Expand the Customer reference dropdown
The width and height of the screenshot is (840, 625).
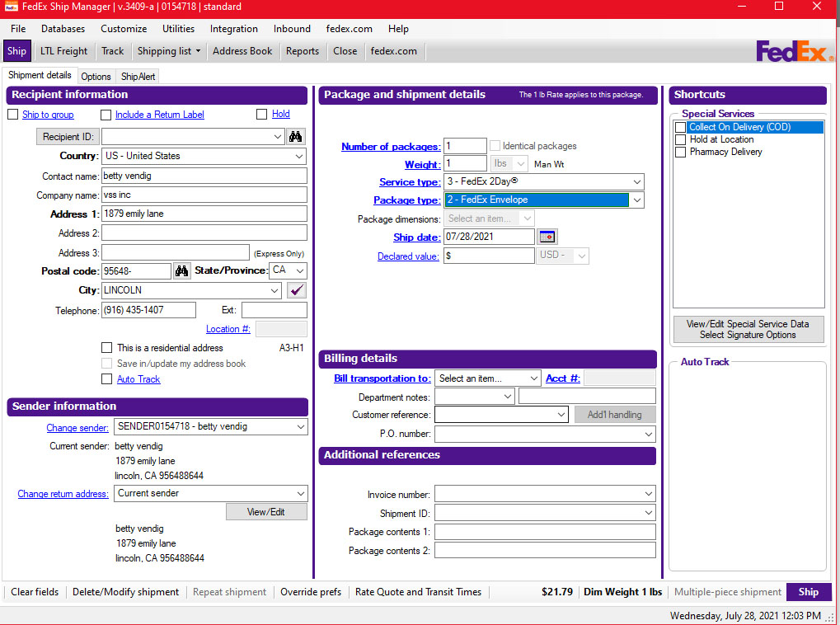click(561, 415)
